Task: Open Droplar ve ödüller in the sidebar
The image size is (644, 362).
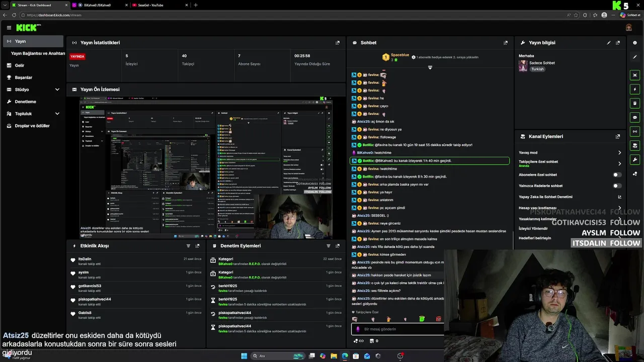Action: tap(33, 126)
